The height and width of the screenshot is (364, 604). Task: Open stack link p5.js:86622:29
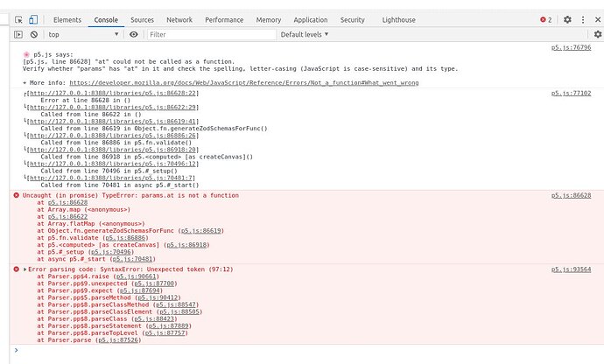113,107
